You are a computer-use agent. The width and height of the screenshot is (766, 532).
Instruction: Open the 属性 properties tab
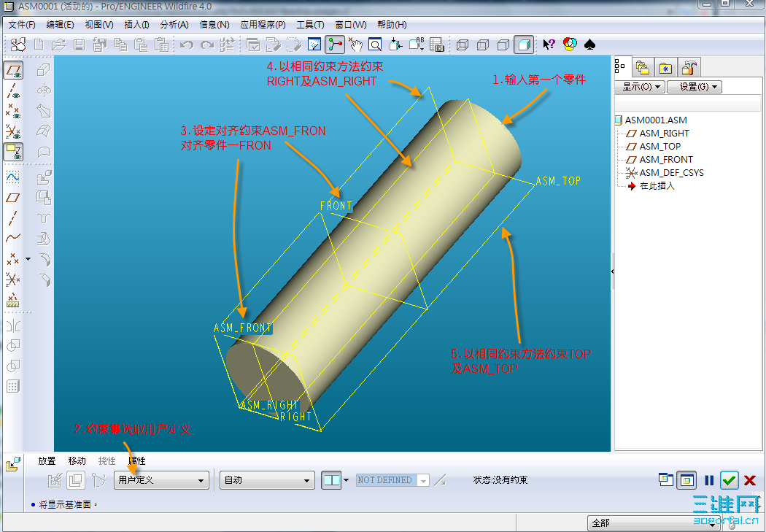click(x=137, y=460)
